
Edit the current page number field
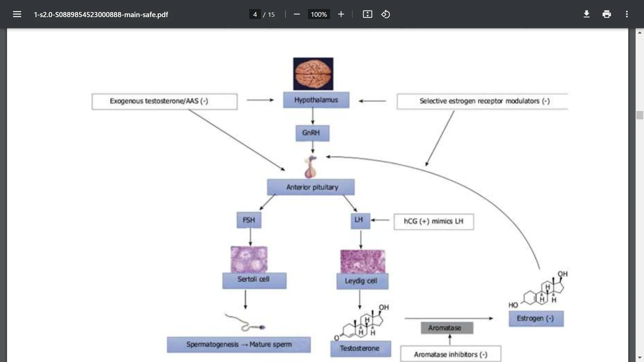tap(255, 14)
